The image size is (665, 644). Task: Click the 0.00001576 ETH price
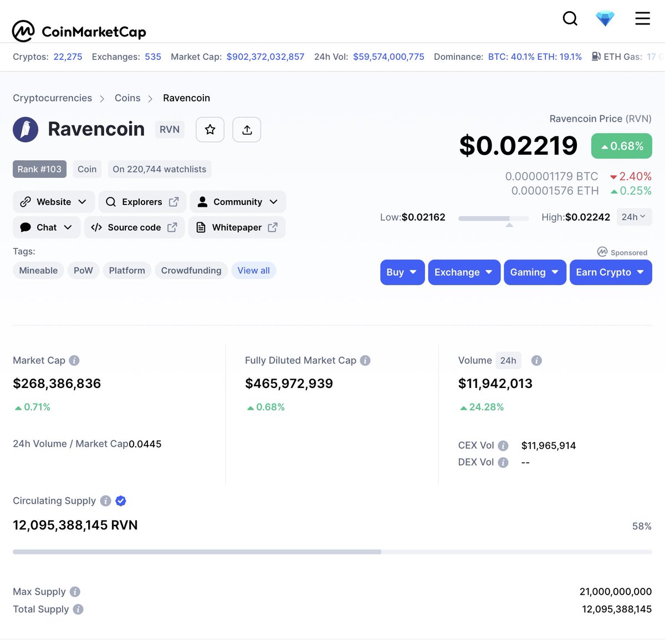pos(555,191)
